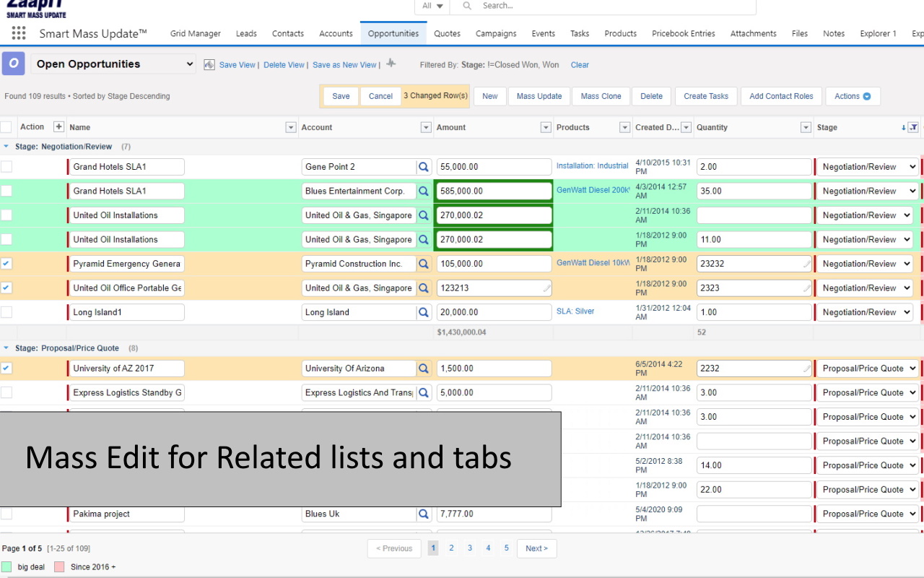Collapse the Stage: Proposal/Price Quote group
The height and width of the screenshot is (578, 924).
7,348
